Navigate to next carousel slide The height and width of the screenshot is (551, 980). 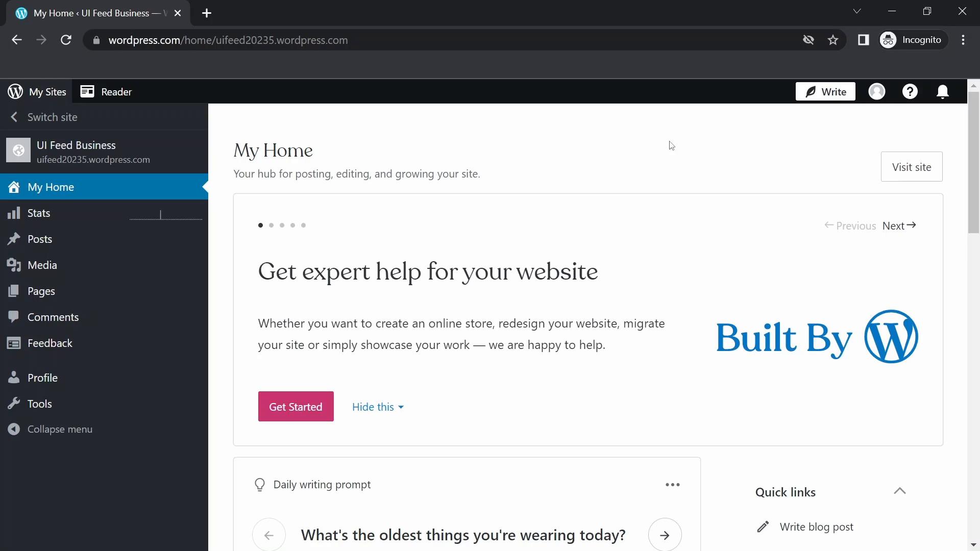tap(899, 226)
